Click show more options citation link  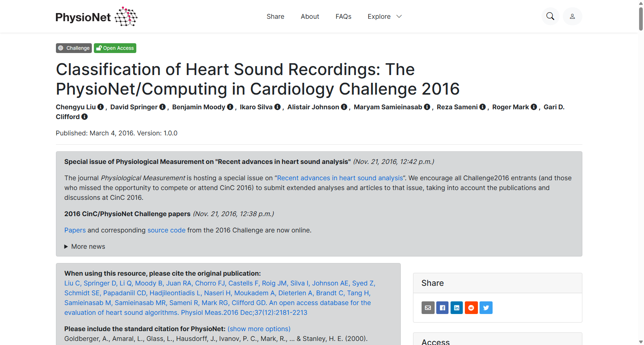click(x=259, y=329)
